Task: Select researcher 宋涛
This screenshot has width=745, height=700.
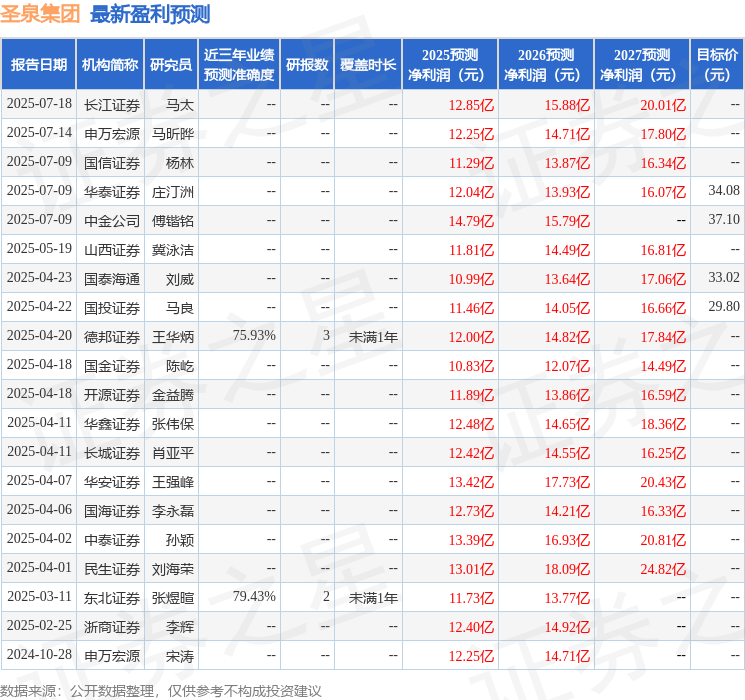Action: coord(180,656)
